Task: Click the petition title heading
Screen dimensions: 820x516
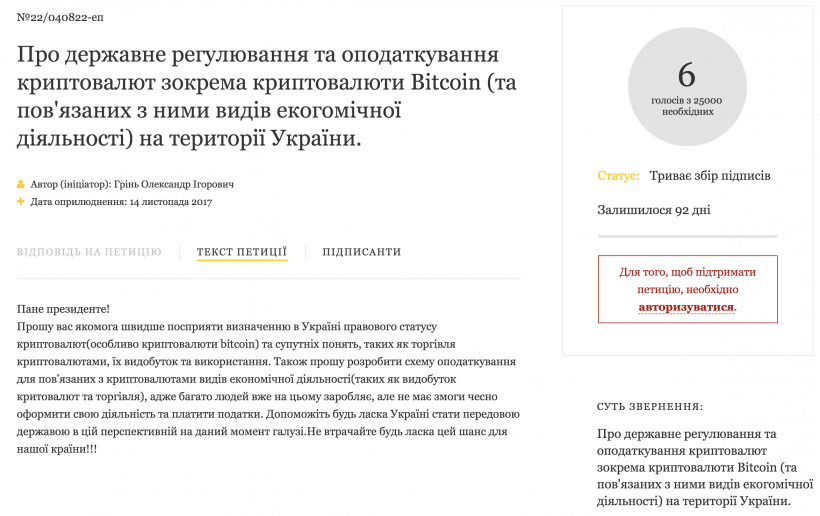Action: 267,97
